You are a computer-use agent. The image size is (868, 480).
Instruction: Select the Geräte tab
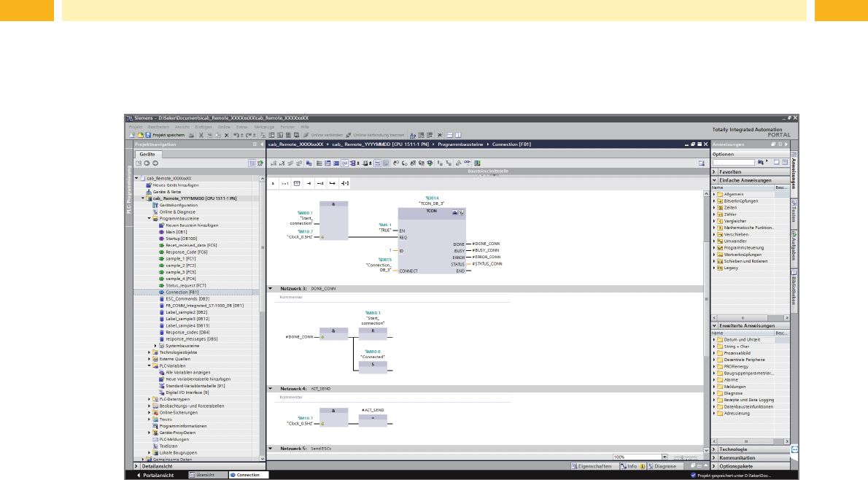coord(147,155)
